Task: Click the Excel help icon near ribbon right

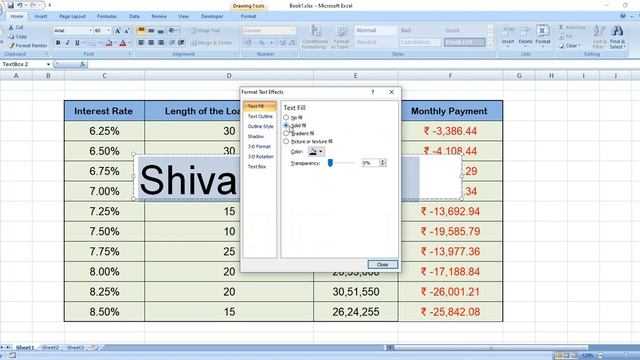Action: point(622,16)
